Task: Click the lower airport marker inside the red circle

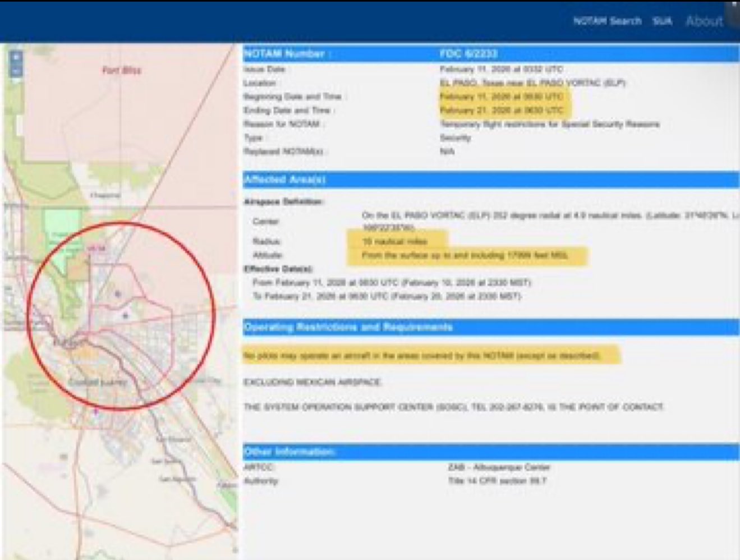Action: tap(126, 316)
